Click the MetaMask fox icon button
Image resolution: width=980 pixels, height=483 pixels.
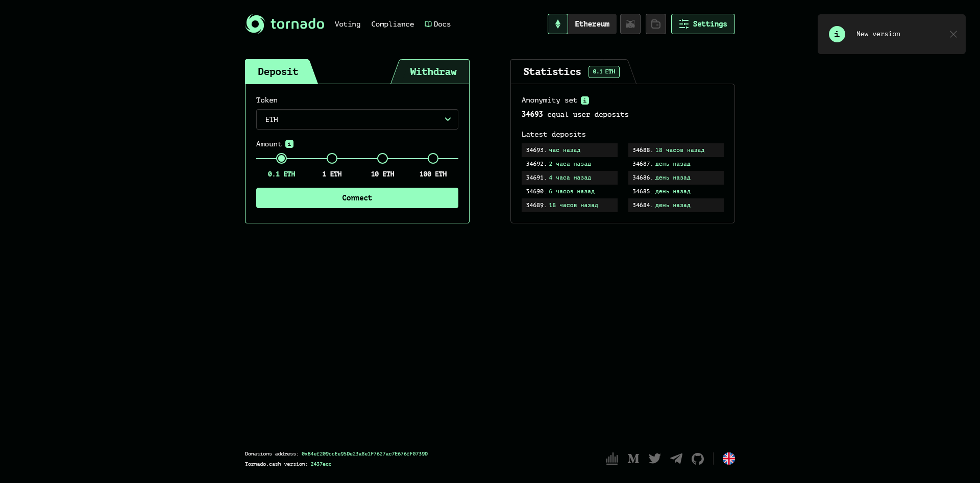pos(630,24)
